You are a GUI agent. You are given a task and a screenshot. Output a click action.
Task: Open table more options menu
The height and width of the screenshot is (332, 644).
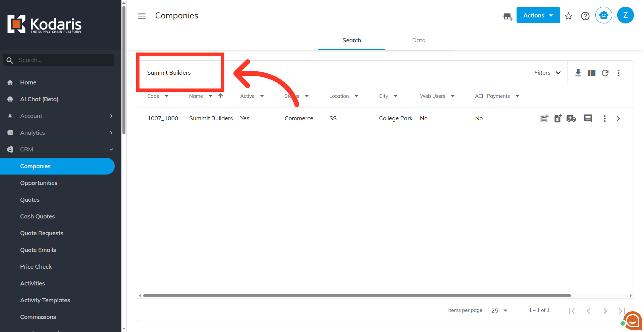click(x=618, y=73)
